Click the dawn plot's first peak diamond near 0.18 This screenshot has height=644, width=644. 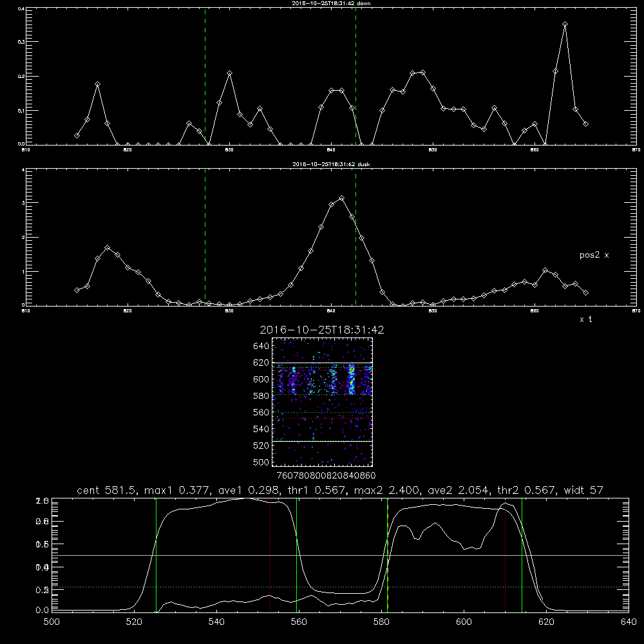tap(97, 84)
